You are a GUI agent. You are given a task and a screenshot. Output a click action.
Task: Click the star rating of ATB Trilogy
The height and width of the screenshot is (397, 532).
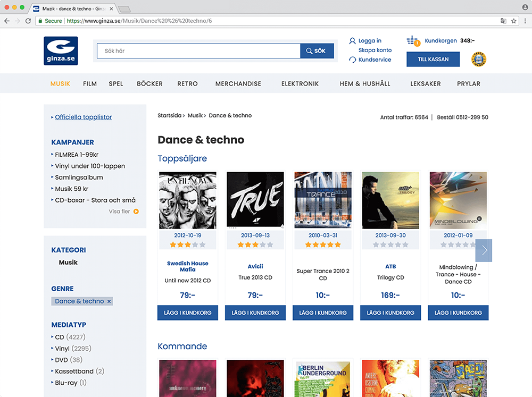[390, 244]
